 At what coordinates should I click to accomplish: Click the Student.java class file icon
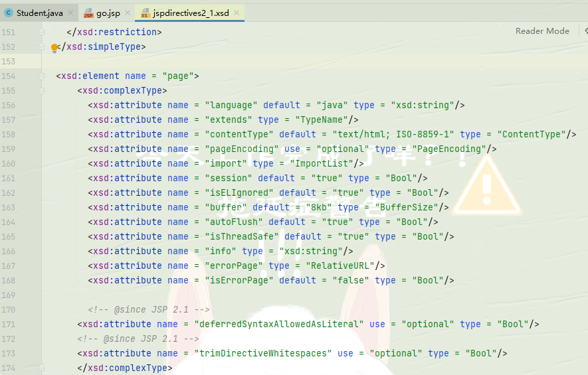tap(8, 13)
